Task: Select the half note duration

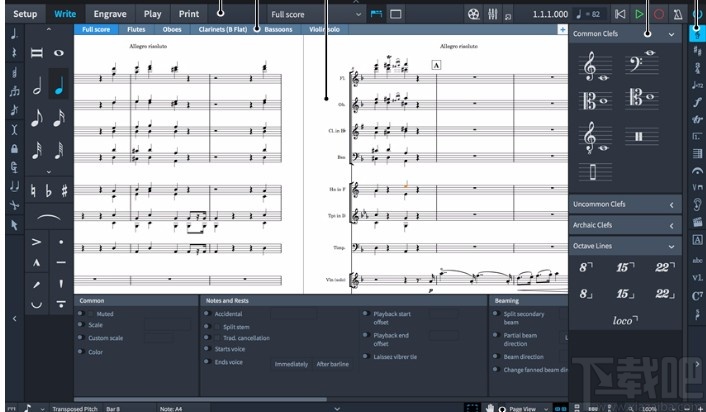Action: [x=37, y=86]
